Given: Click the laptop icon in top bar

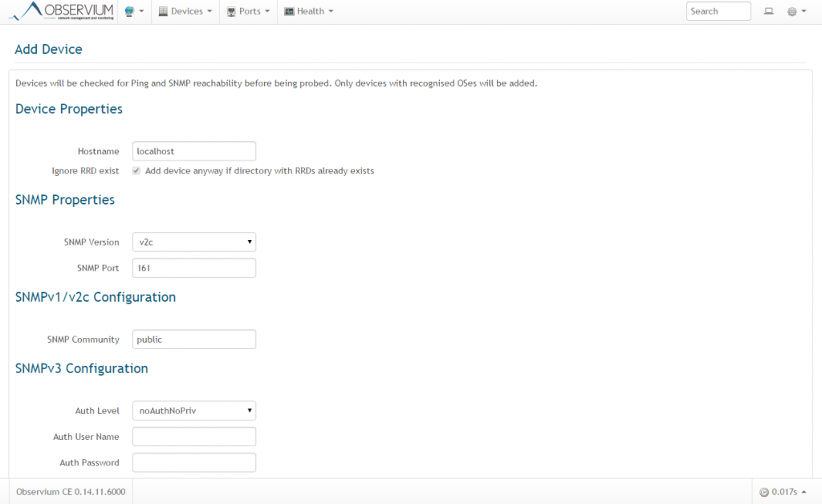Looking at the screenshot, I should tap(768, 11).
